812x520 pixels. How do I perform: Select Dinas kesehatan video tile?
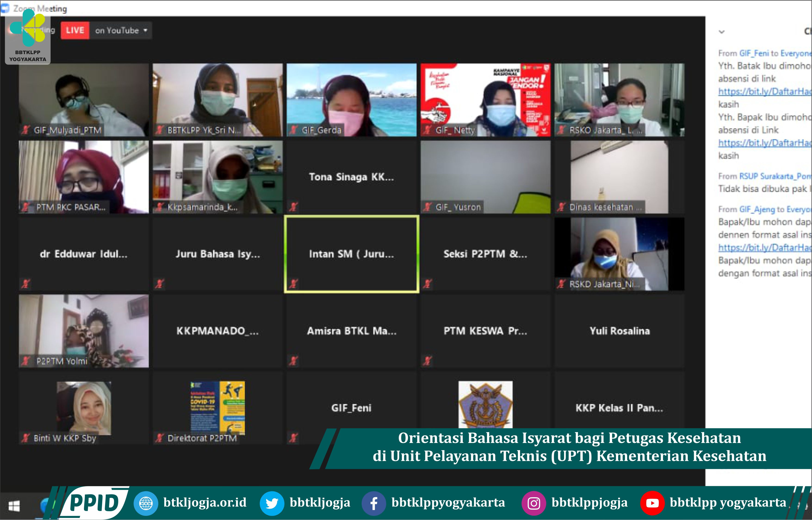(x=619, y=177)
